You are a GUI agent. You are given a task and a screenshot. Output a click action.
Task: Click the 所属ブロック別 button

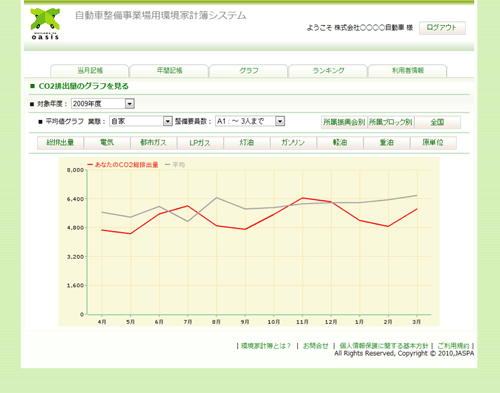click(391, 122)
